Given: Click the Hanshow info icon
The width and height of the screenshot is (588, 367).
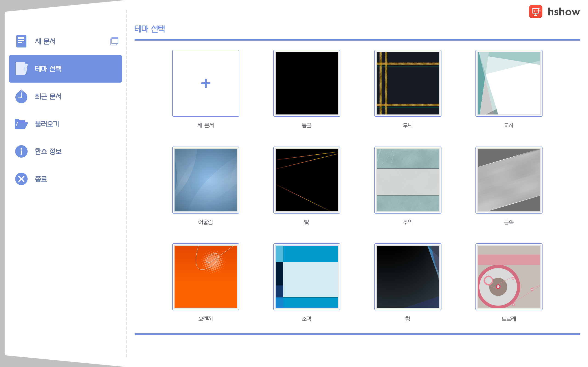Looking at the screenshot, I should (x=21, y=151).
